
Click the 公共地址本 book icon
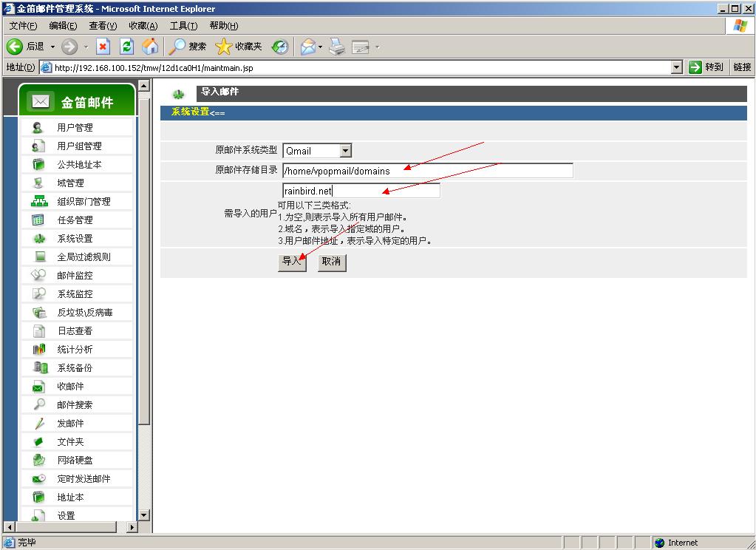38,165
